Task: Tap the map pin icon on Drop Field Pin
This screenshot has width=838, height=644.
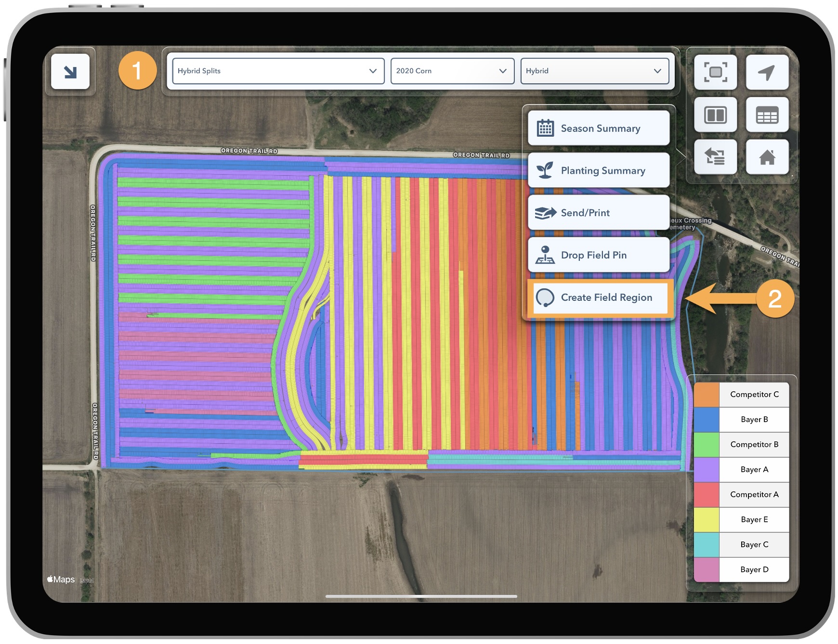Action: pos(545,255)
